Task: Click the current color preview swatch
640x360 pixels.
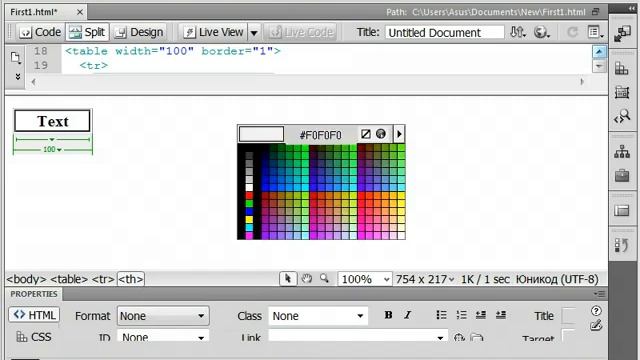Action: point(261,134)
